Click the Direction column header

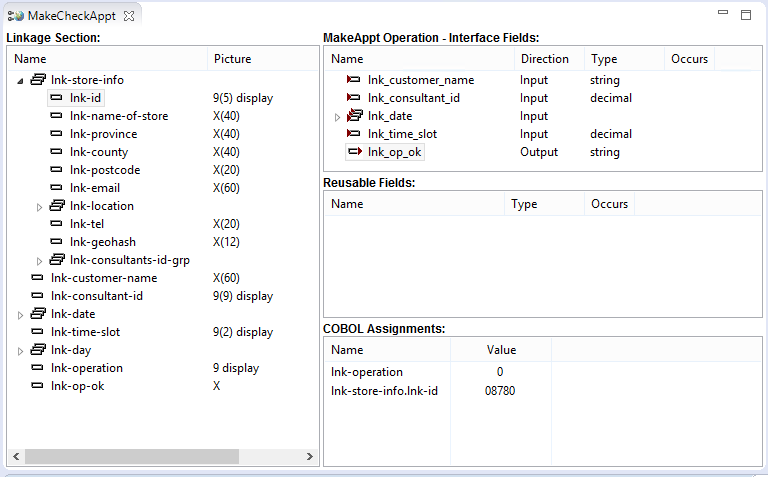tap(545, 59)
